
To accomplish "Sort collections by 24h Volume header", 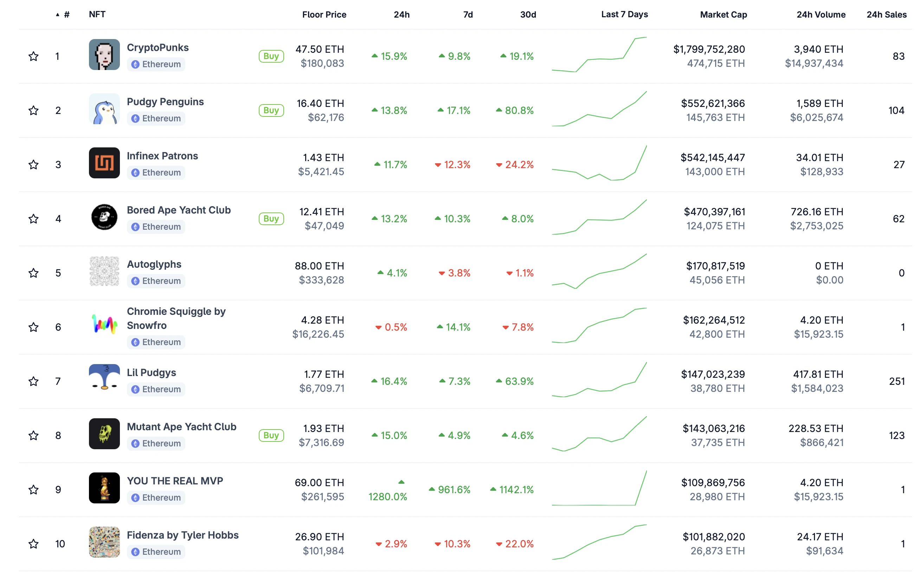I will (820, 14).
